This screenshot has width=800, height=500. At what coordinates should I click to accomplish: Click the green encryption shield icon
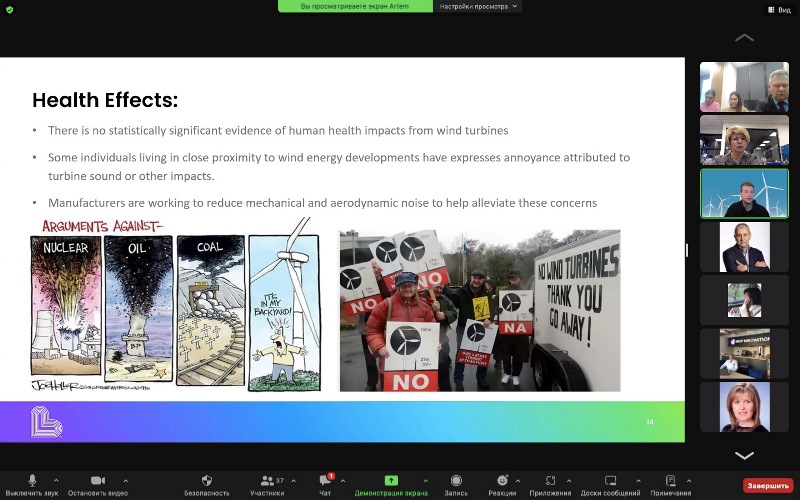click(x=10, y=8)
